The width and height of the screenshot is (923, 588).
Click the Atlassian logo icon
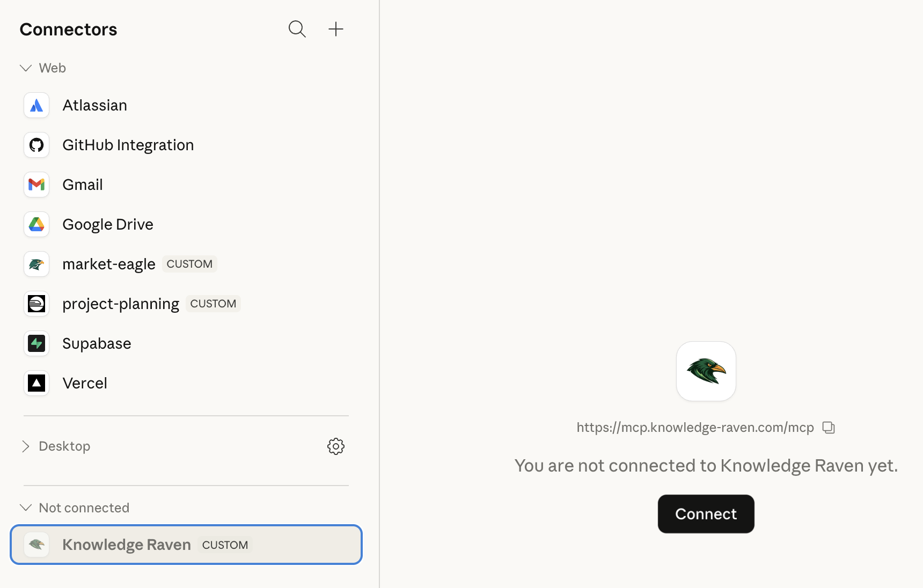pyautogui.click(x=36, y=105)
